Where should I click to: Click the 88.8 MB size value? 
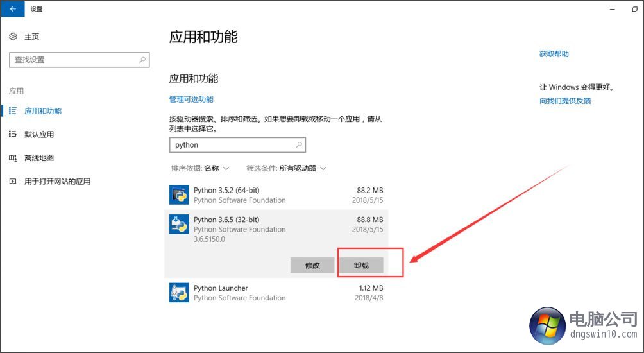click(370, 220)
